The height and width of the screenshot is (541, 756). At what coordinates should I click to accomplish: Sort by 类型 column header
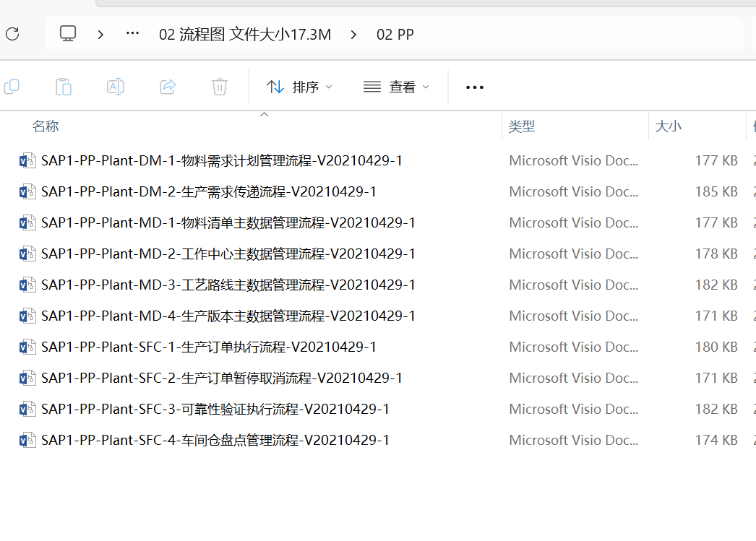coord(521,126)
